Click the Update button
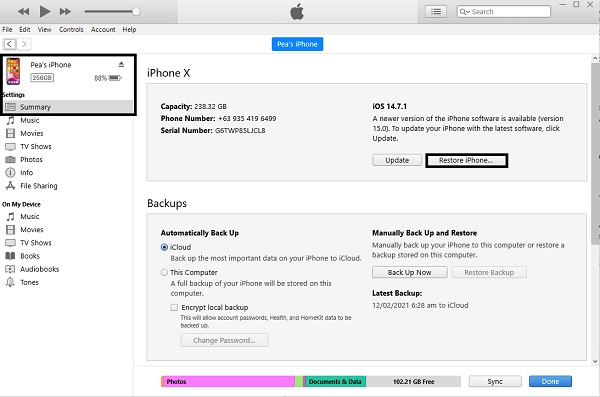The image size is (600, 397). pos(397,160)
